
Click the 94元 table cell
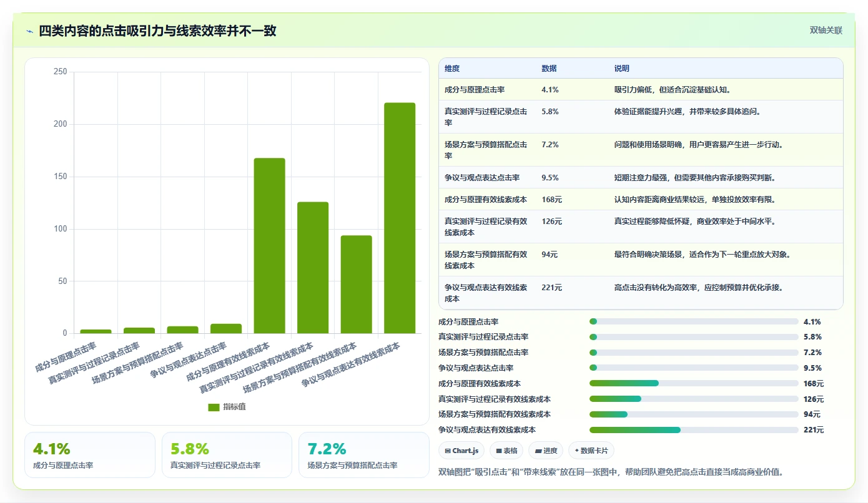(550, 254)
